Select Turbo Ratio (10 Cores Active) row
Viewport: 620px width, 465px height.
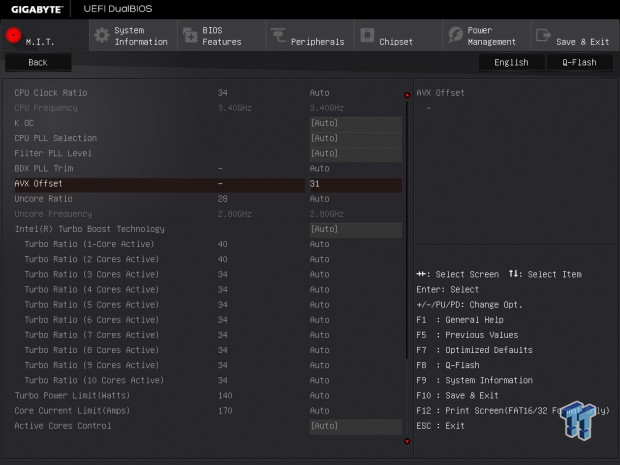tap(208, 380)
